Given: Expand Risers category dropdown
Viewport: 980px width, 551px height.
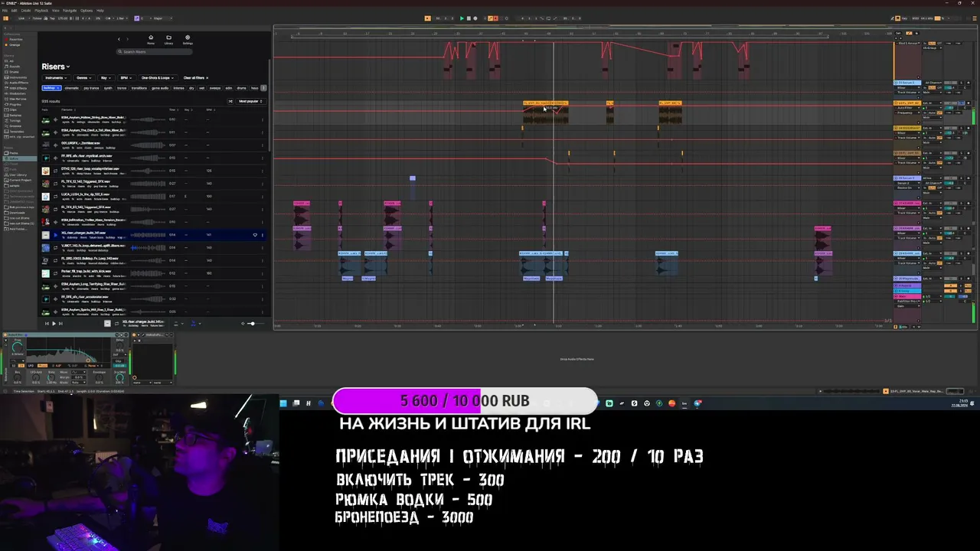Looking at the screenshot, I should (56, 67).
